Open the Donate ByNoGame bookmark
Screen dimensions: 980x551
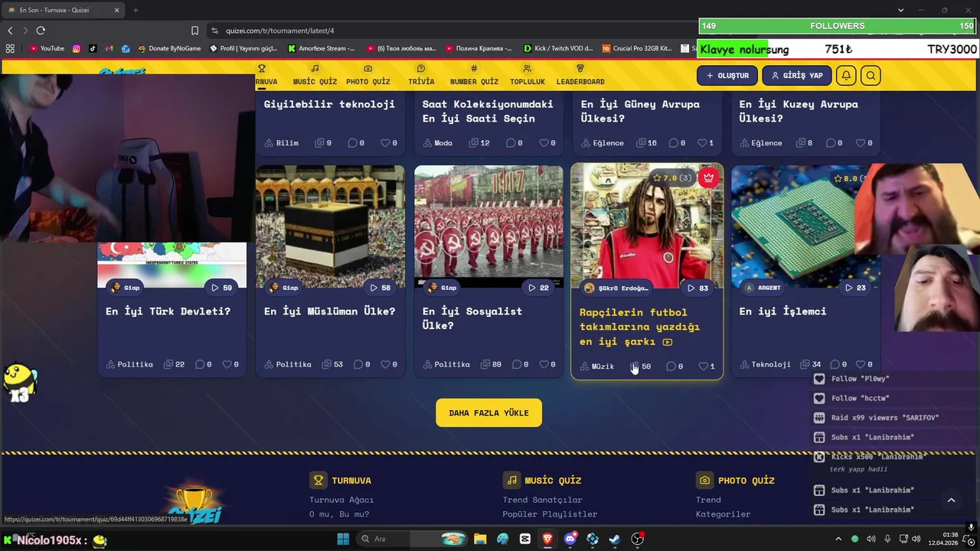(168, 48)
